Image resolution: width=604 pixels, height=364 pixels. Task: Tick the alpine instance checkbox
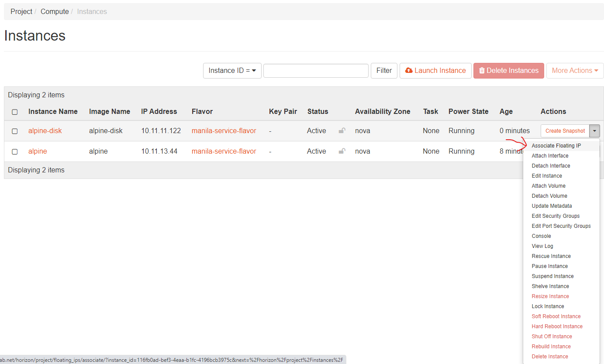click(15, 151)
